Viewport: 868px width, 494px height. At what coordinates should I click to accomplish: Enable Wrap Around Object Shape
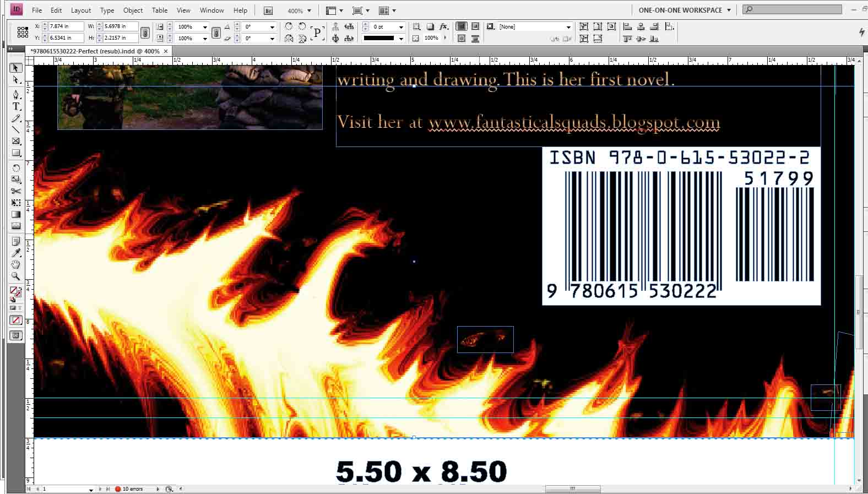[x=462, y=39]
